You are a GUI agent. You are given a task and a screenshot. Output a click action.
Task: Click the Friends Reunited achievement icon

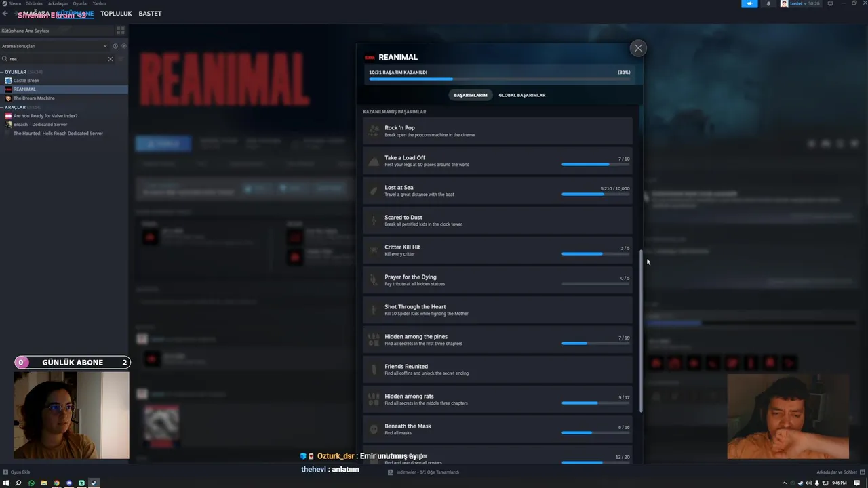374,369
